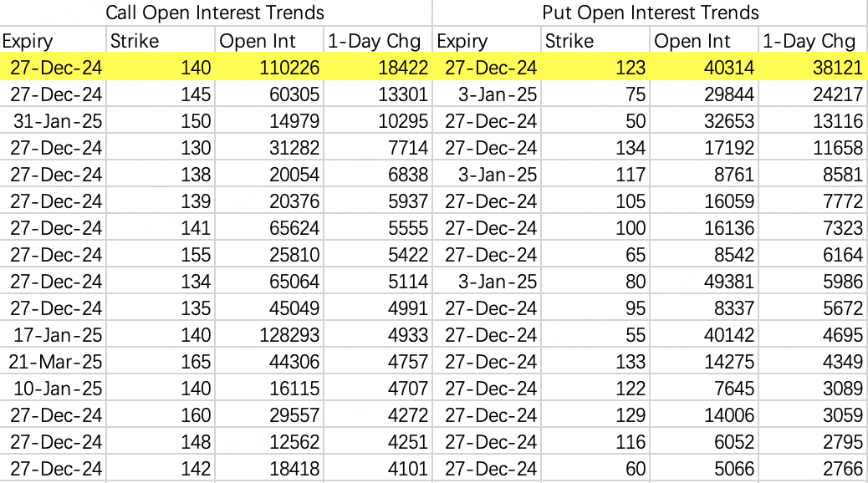
Task: Click the 21-Mar-25 call expiry cell
Action: click(x=55, y=361)
